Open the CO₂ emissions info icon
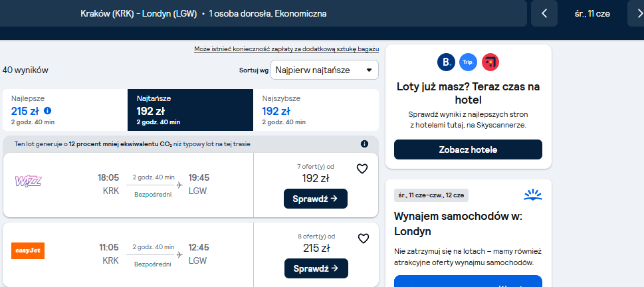The width and height of the screenshot is (644, 287). (x=364, y=143)
